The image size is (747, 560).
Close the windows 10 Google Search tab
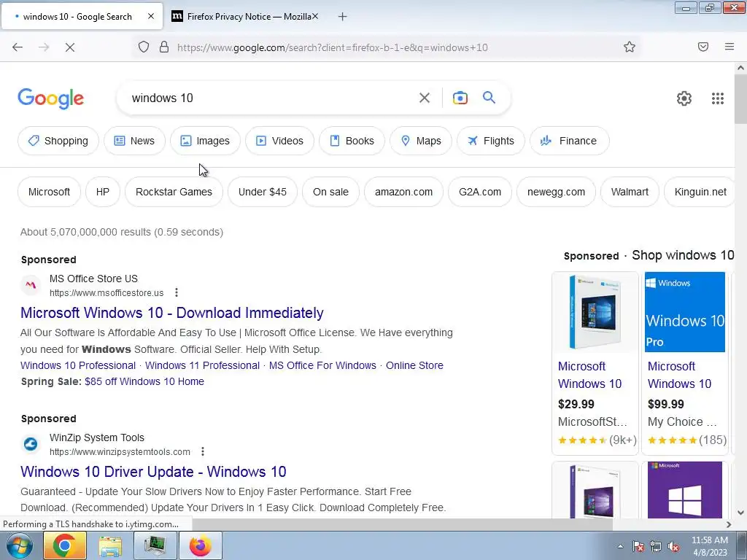pyautogui.click(x=150, y=16)
